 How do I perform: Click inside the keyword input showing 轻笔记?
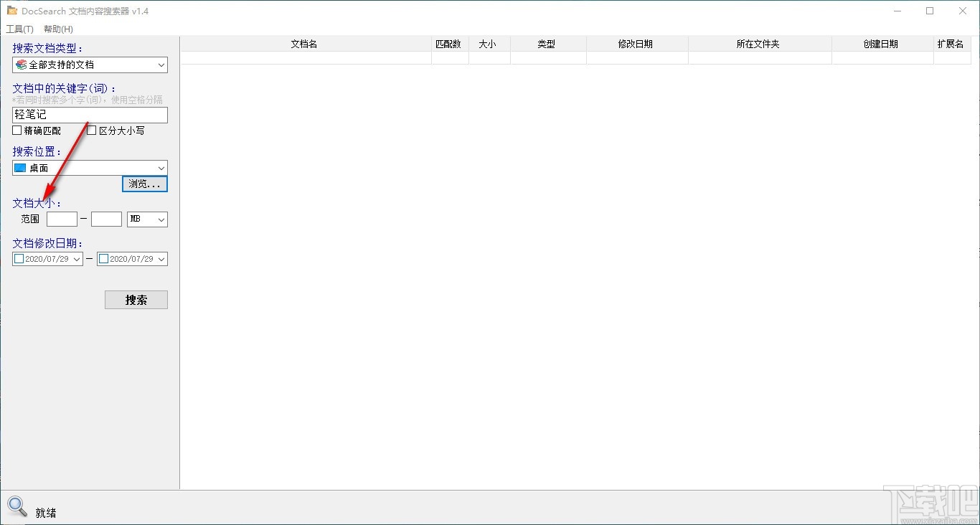click(89, 115)
